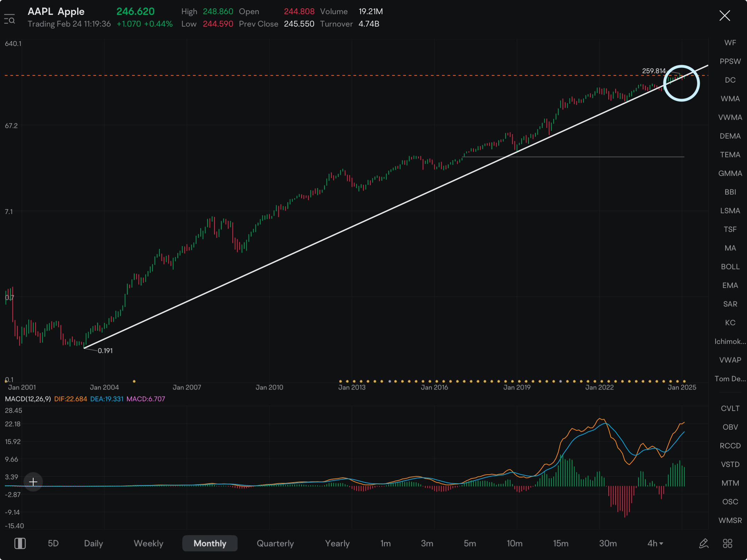Enable the DEMA indicator

point(730,136)
